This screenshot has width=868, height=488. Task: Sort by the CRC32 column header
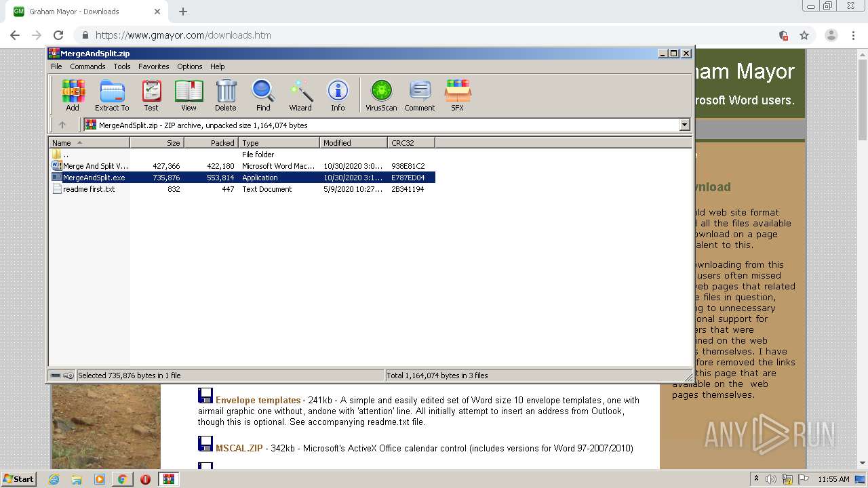(x=411, y=143)
